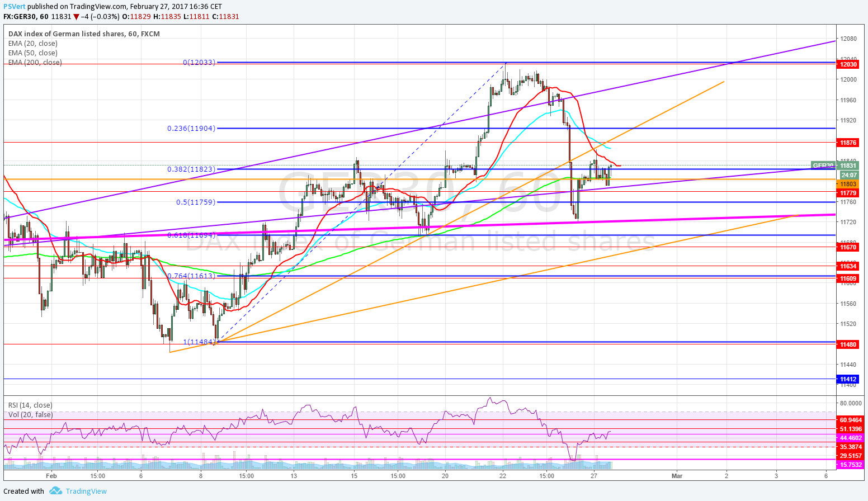
Task: Click the RSI 29.5157 level label
Action: coord(850,456)
